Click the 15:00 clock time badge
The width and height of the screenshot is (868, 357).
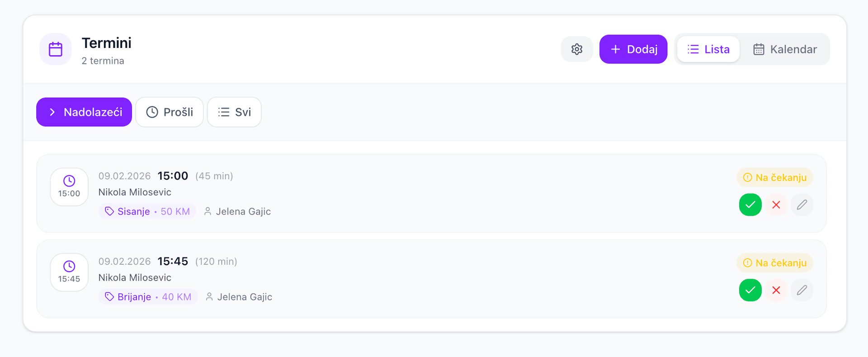pos(69,187)
